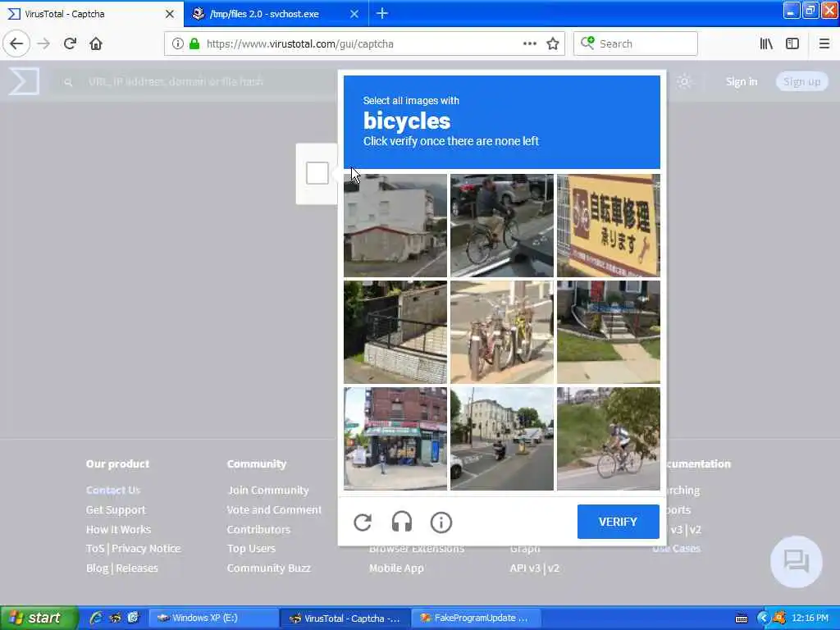The height and width of the screenshot is (630, 840).
Task: Open the Contributors link
Action: (x=258, y=529)
